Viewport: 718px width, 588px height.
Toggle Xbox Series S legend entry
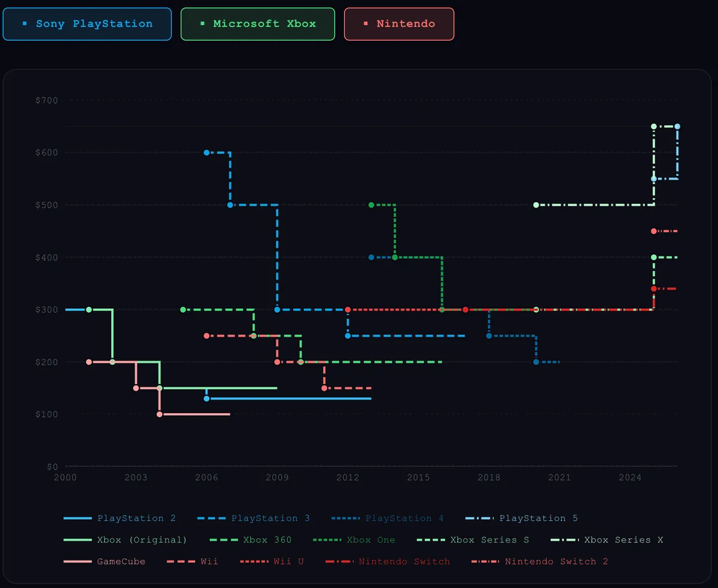473,540
